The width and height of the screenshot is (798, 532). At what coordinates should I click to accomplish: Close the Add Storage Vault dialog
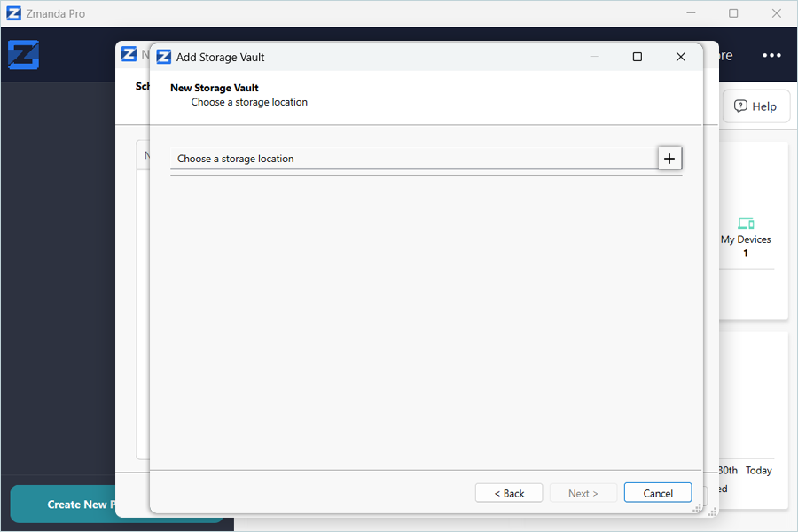pos(680,57)
